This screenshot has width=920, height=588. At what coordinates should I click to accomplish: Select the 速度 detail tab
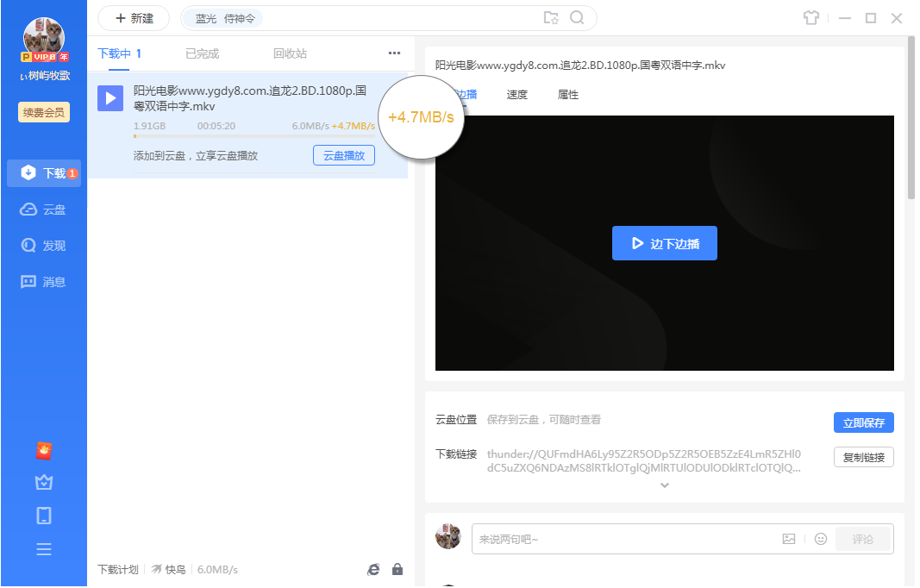click(x=517, y=95)
